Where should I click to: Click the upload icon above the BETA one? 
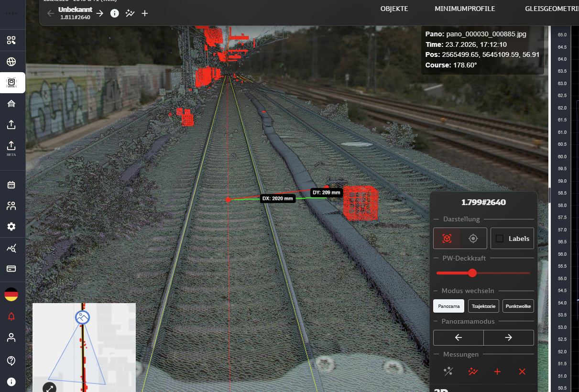pos(11,124)
